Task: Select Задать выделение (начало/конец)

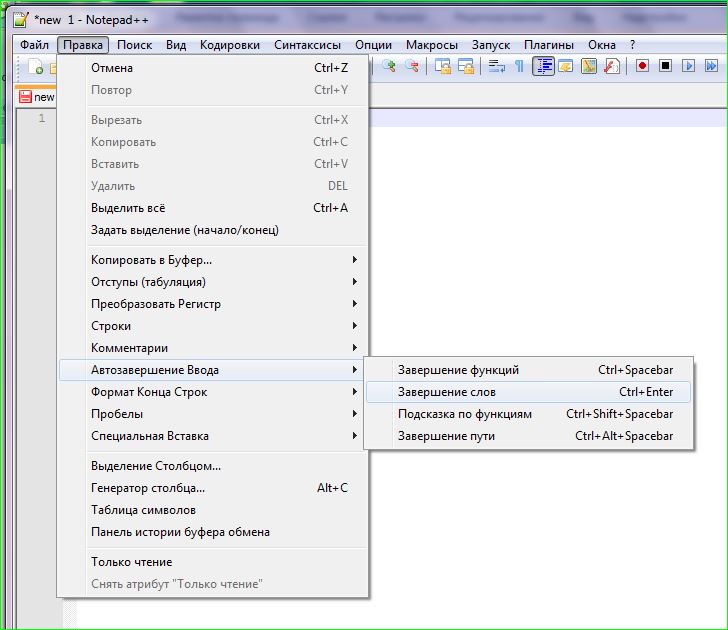Action: [x=214, y=230]
